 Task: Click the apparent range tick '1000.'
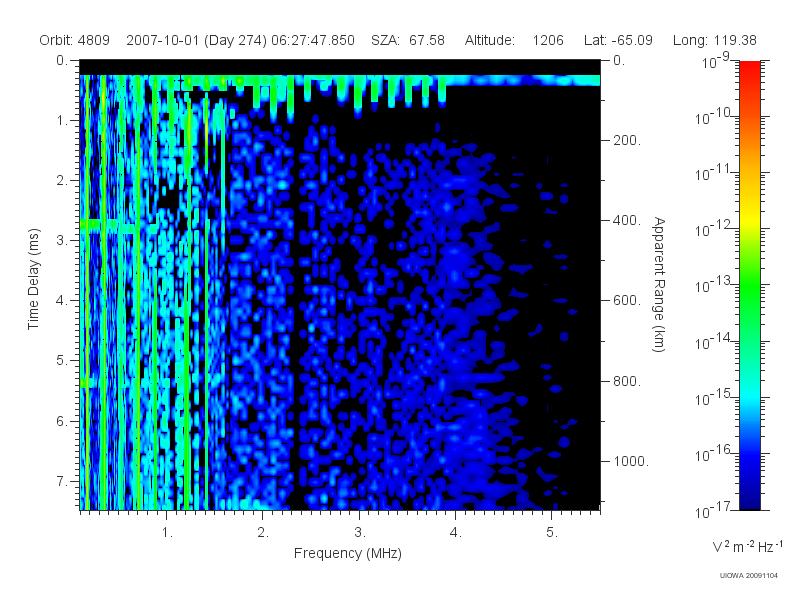click(x=631, y=461)
